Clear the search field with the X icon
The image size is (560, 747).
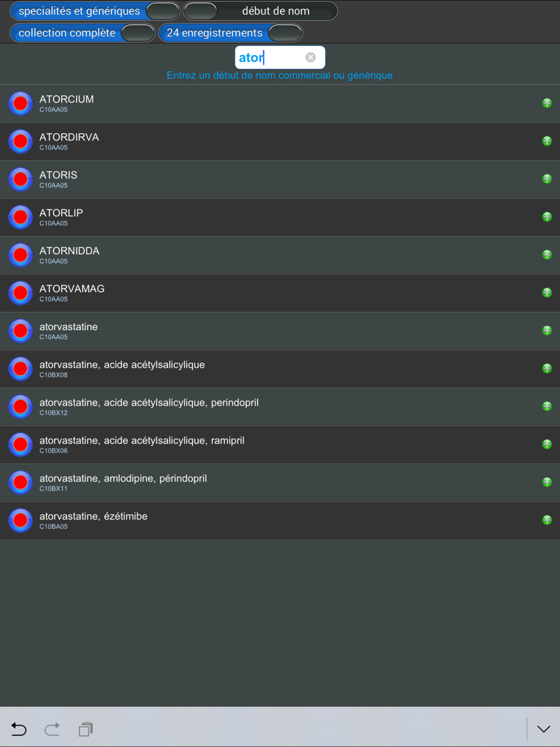tap(310, 57)
